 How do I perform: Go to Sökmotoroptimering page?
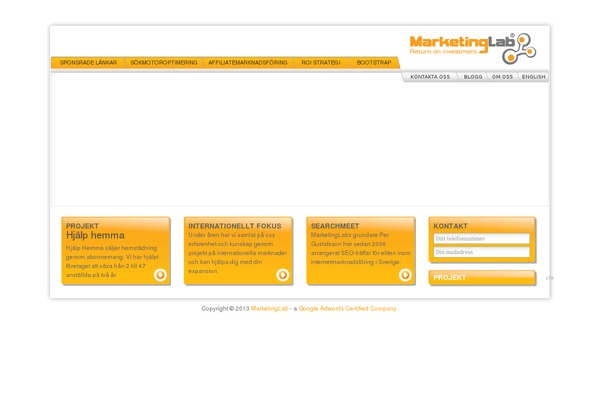(164, 62)
